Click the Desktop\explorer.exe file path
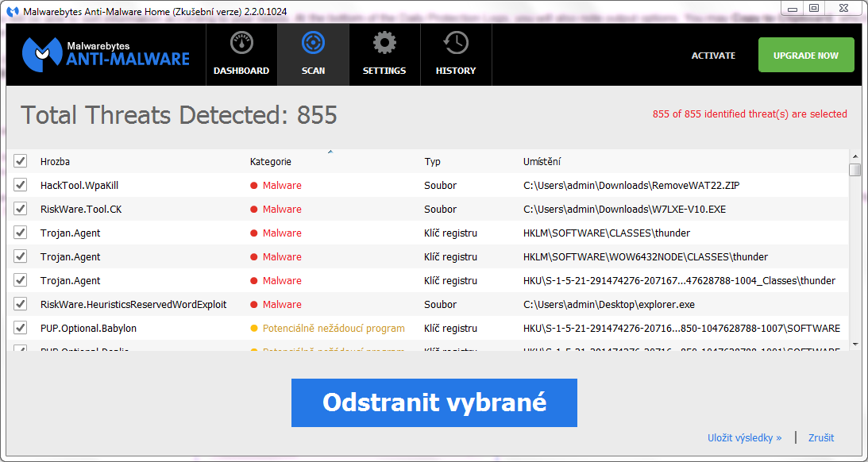The width and height of the screenshot is (868, 462). point(609,304)
